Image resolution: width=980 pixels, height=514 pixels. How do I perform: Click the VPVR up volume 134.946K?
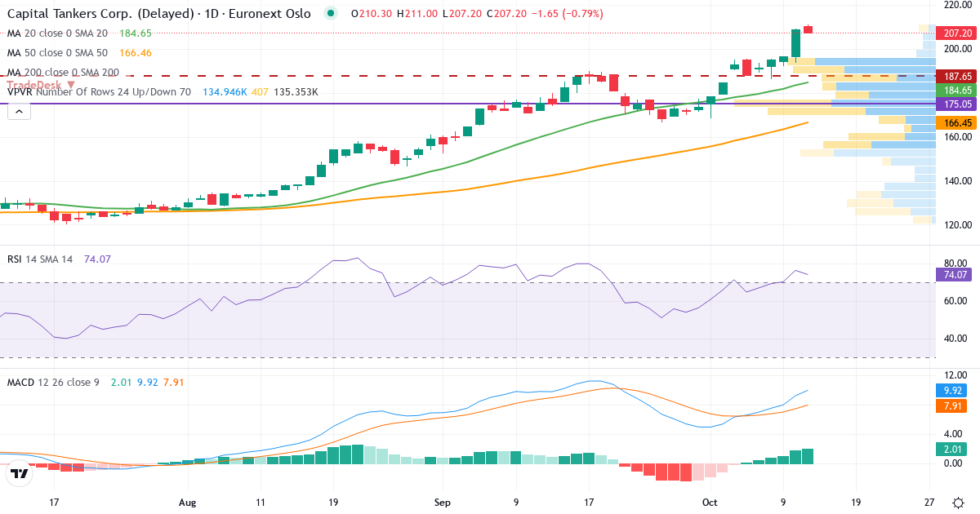point(223,92)
